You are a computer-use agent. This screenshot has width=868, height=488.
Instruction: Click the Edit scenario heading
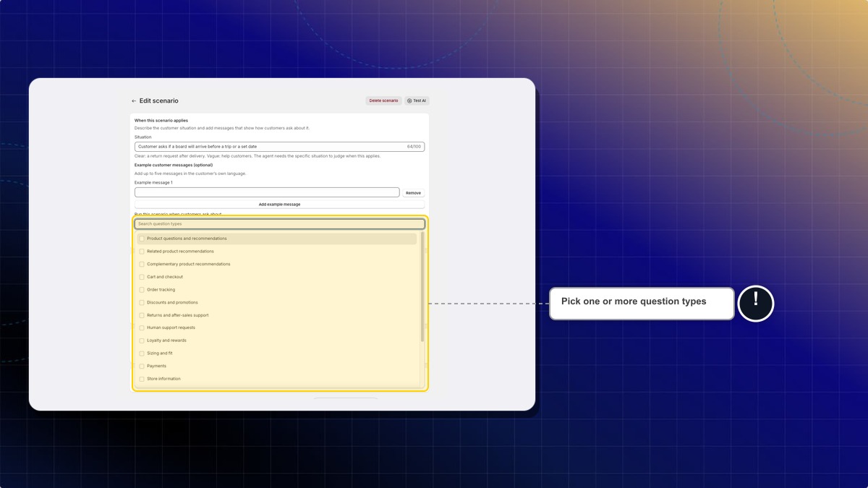pos(159,101)
